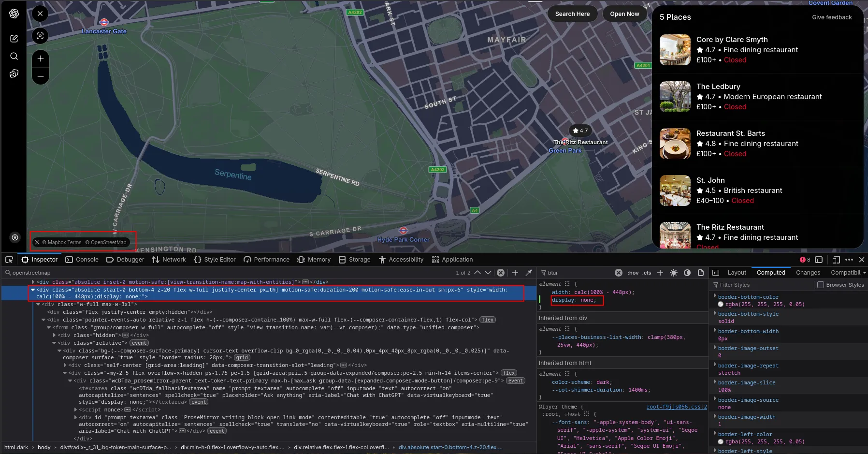Open the Network tab
Screen dimensions: 868x454
pos(169,260)
